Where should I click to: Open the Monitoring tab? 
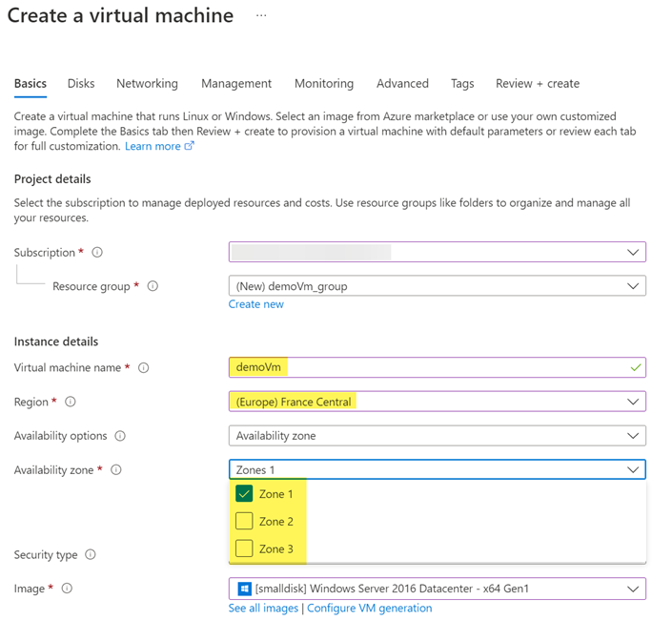click(324, 83)
